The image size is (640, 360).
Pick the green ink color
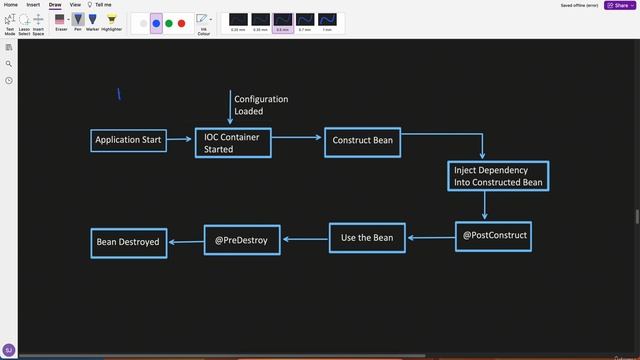click(x=169, y=24)
